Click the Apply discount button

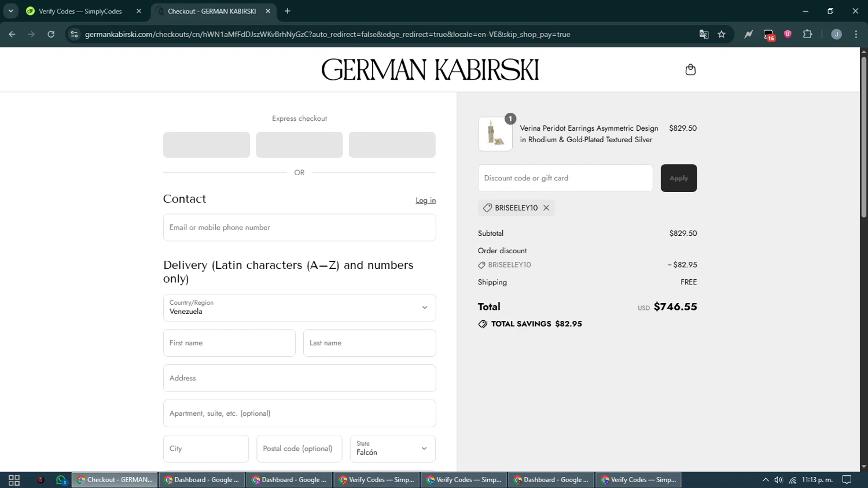click(x=679, y=178)
